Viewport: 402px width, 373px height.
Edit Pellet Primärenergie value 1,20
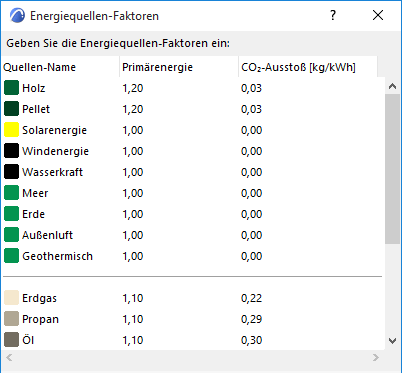[x=133, y=109]
